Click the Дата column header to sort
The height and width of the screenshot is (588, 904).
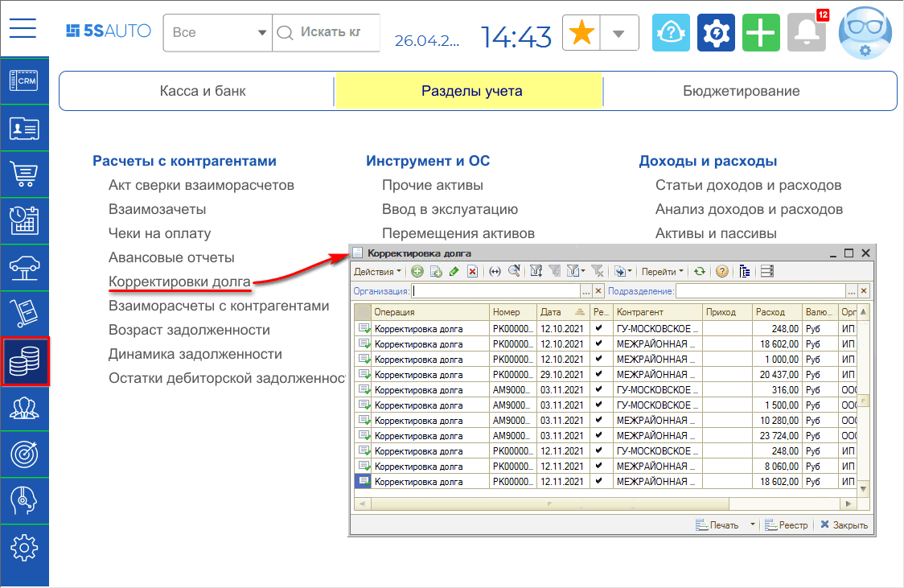tap(552, 312)
